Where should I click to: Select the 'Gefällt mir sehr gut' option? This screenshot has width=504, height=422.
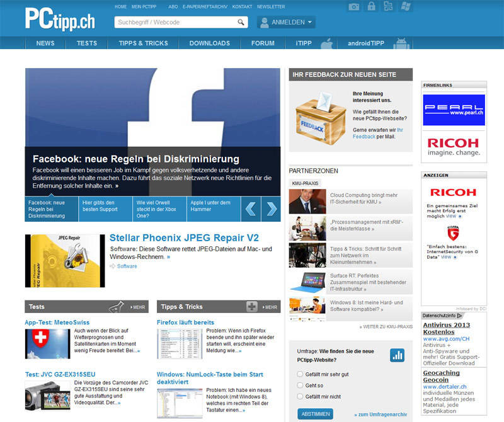coord(300,374)
